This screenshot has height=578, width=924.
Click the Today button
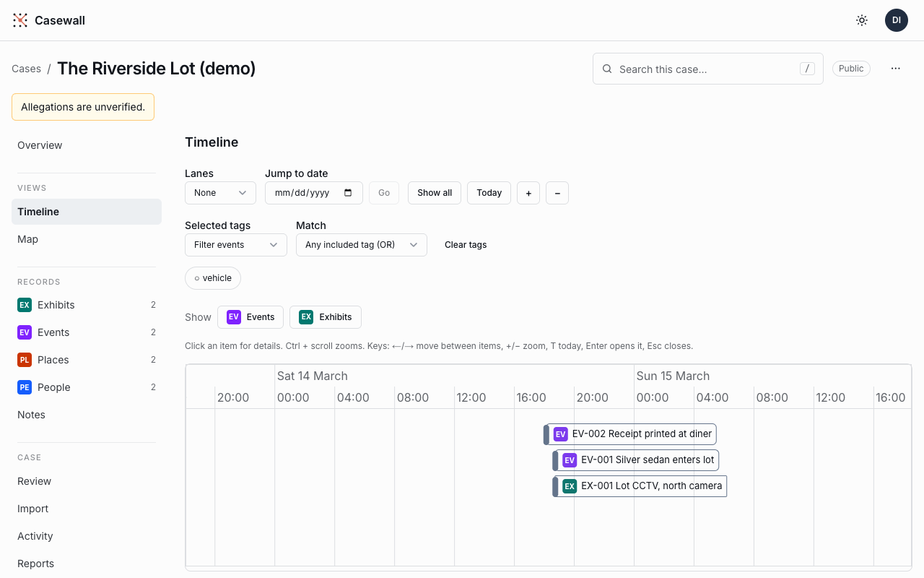click(x=489, y=193)
